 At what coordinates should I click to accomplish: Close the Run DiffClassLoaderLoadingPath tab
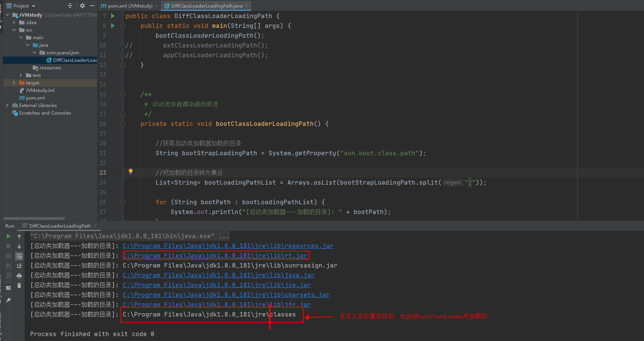[95, 226]
